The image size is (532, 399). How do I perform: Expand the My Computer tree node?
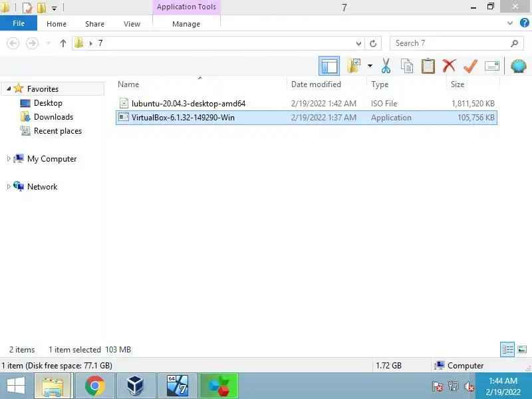pyautogui.click(x=9, y=158)
